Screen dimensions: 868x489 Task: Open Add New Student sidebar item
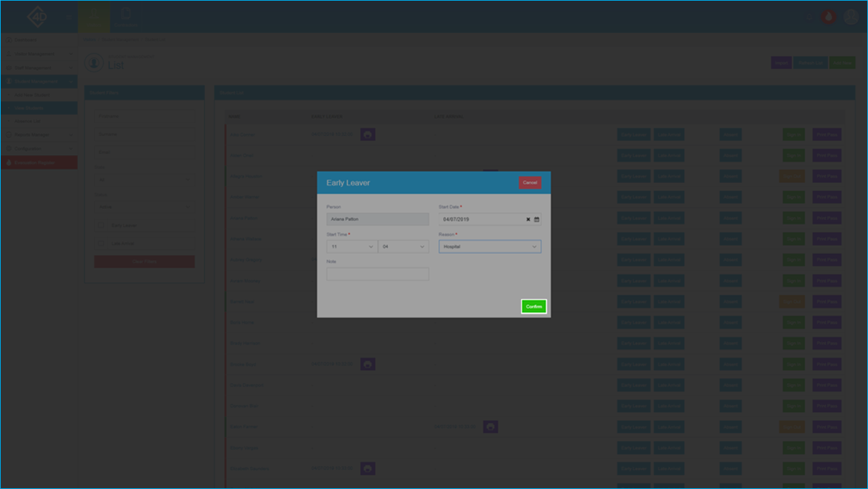click(38, 94)
